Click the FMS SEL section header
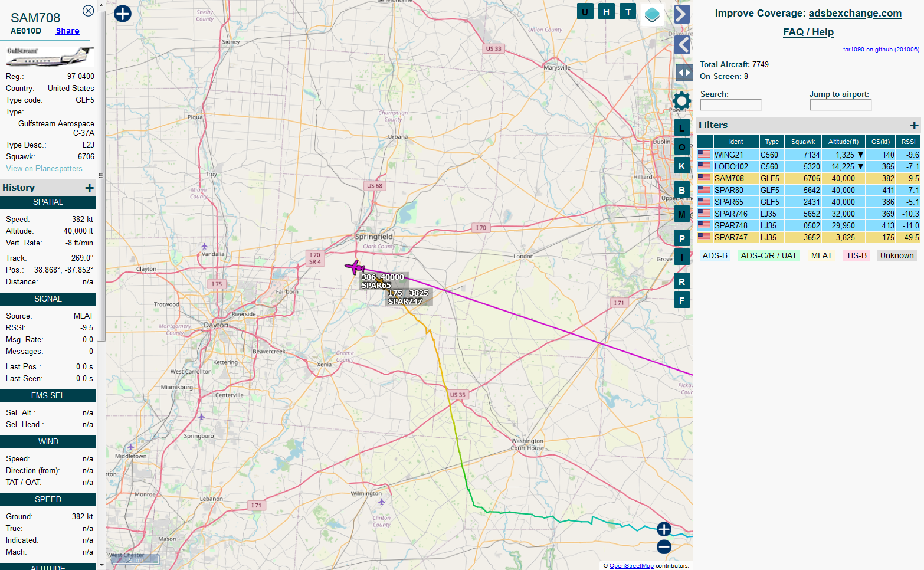This screenshot has width=924, height=570. pos(48,396)
